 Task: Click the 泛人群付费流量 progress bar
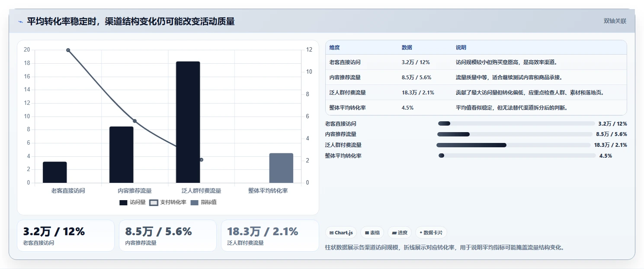click(513, 145)
